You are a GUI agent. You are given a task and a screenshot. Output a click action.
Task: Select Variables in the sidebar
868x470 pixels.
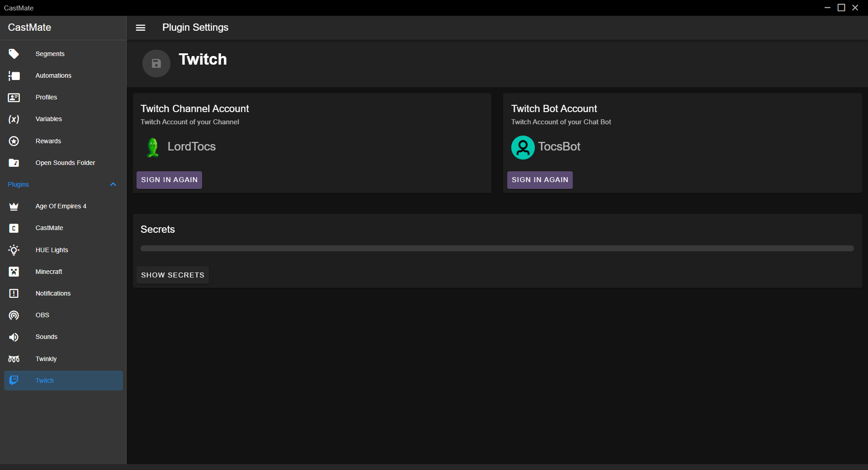pyautogui.click(x=63, y=119)
